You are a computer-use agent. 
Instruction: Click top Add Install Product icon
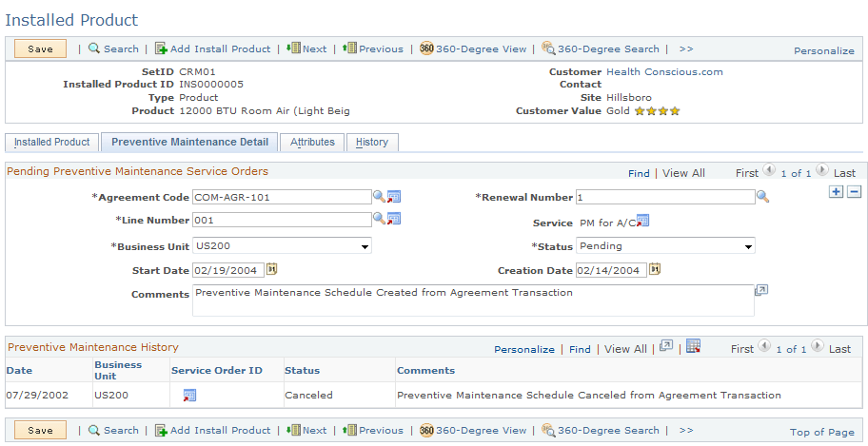point(161,48)
